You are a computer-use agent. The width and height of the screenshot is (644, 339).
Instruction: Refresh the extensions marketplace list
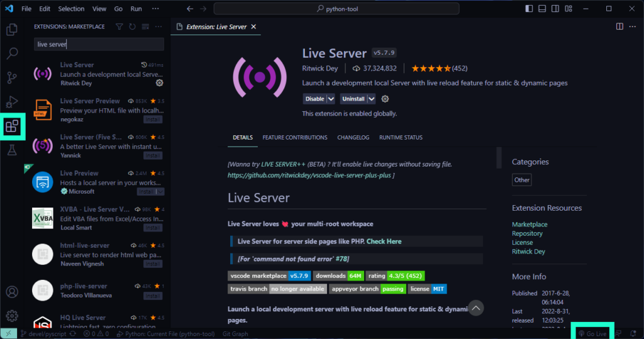(x=132, y=27)
